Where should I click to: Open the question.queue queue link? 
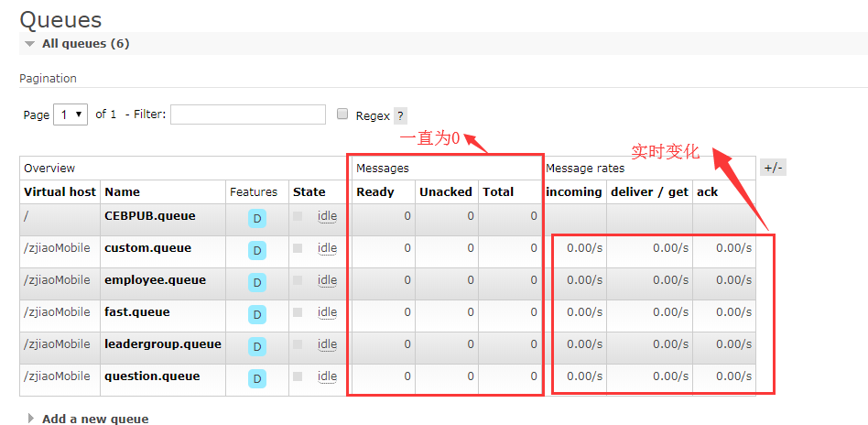click(152, 376)
